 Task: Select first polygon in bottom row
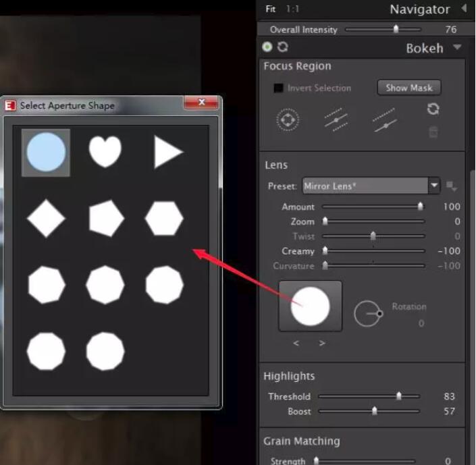pyautogui.click(x=46, y=351)
